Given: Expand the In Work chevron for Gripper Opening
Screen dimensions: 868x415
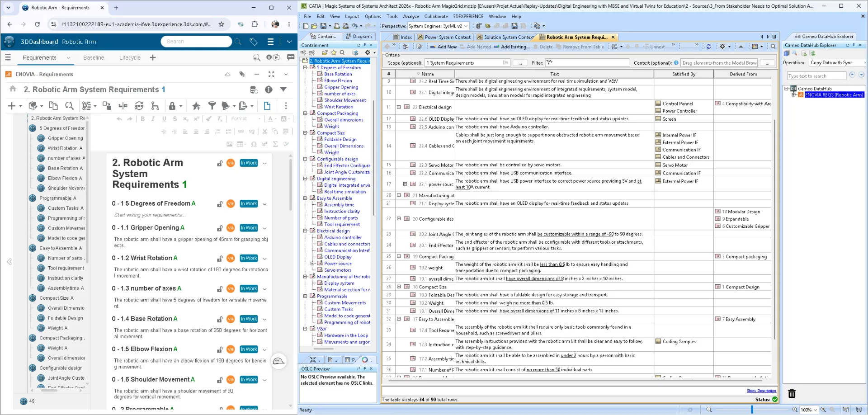Looking at the screenshot, I should coord(264,228).
